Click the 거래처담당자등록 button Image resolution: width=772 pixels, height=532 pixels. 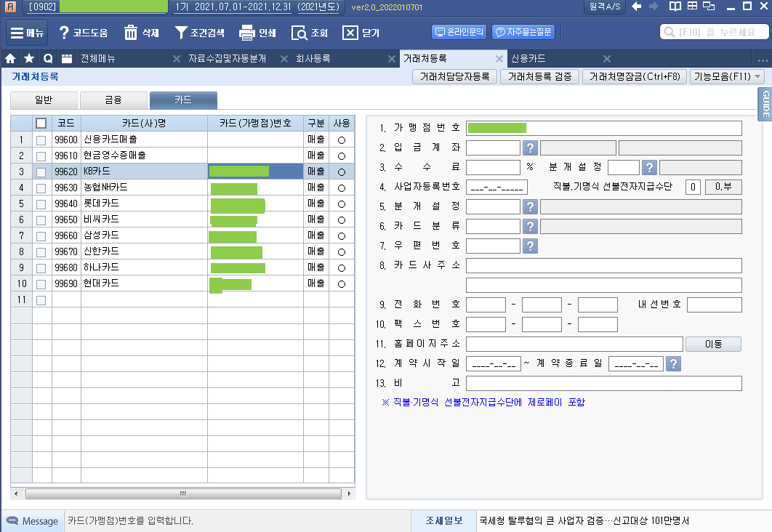454,76
